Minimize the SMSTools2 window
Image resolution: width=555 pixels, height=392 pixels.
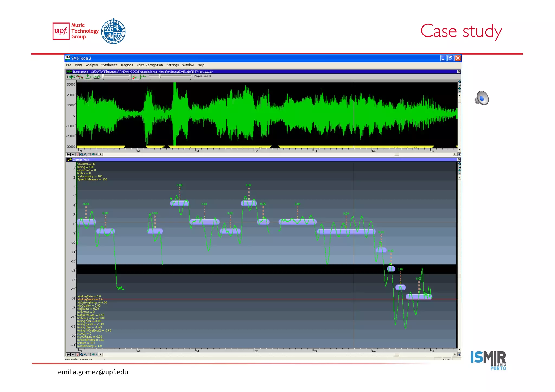click(x=443, y=58)
